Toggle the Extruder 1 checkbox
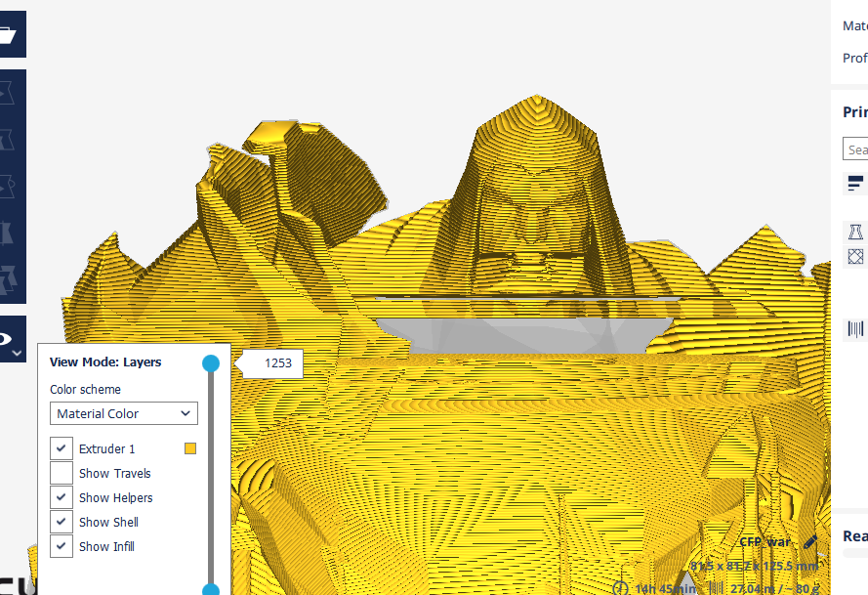This screenshot has width=868, height=595. [x=62, y=448]
